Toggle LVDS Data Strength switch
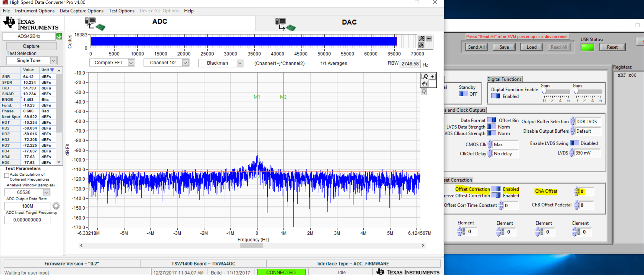The width and height of the screenshot is (644, 275). [x=491, y=127]
